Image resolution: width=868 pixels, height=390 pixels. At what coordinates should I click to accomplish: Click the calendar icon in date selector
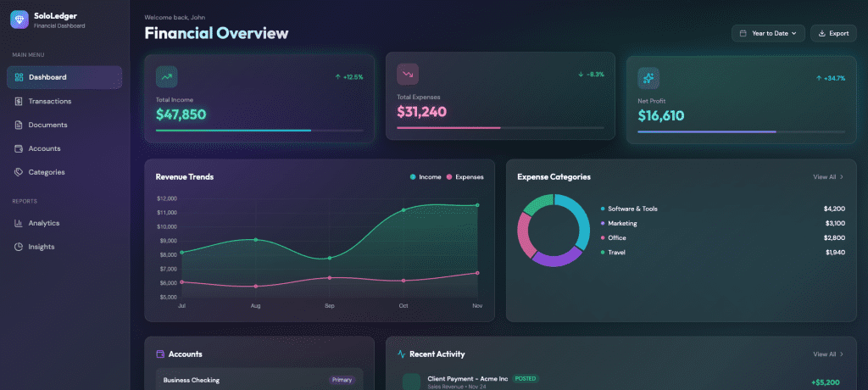pyautogui.click(x=743, y=34)
